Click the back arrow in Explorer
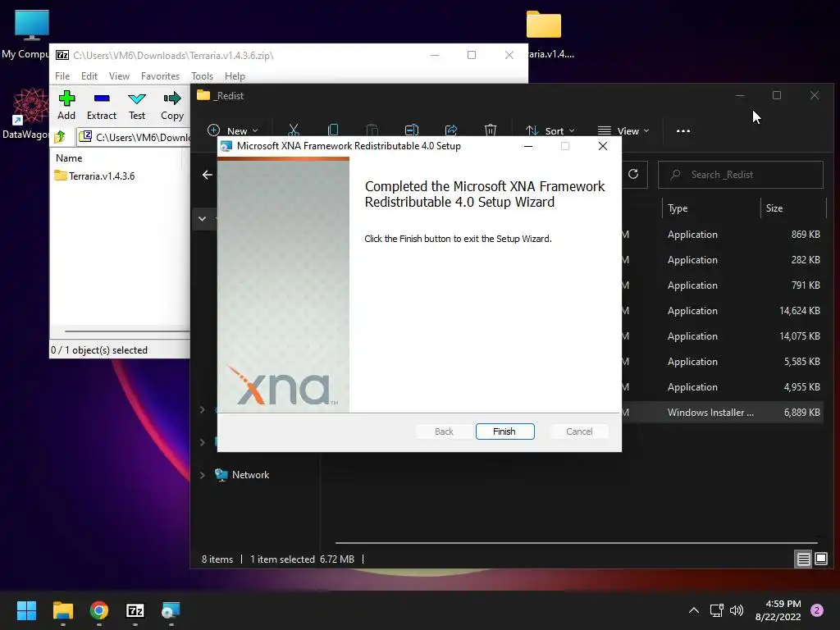The height and width of the screenshot is (630, 840). [x=208, y=175]
